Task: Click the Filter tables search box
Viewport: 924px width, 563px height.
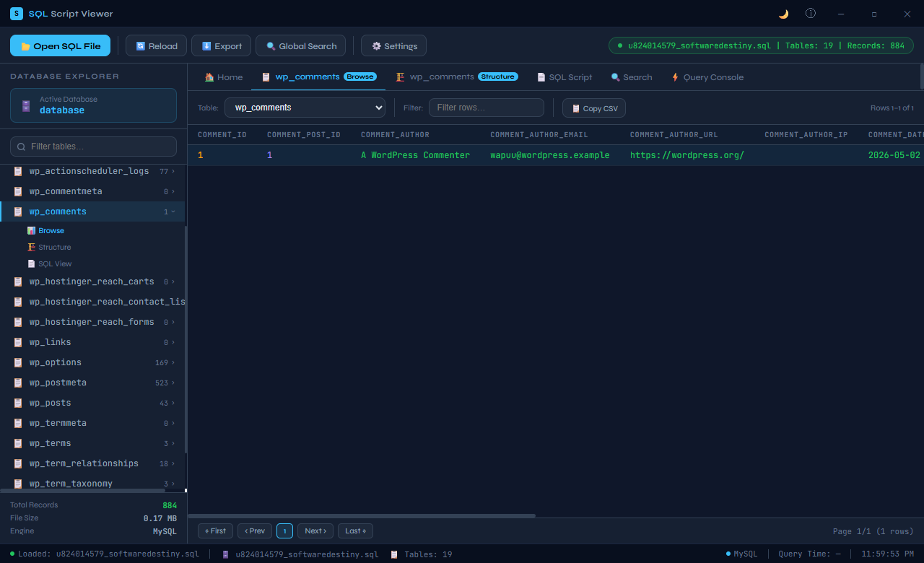Action: (x=93, y=147)
